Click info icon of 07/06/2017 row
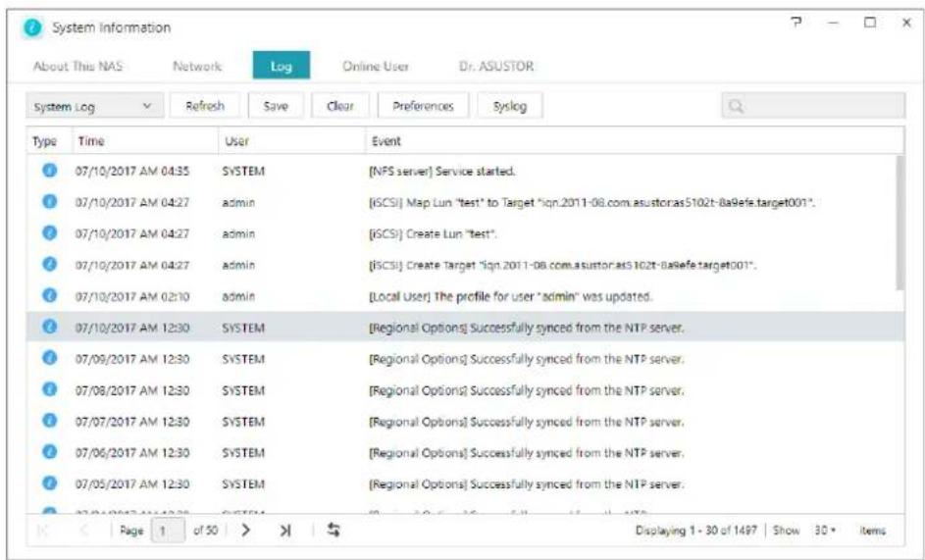This screenshot has width=925, height=560. click(x=50, y=452)
